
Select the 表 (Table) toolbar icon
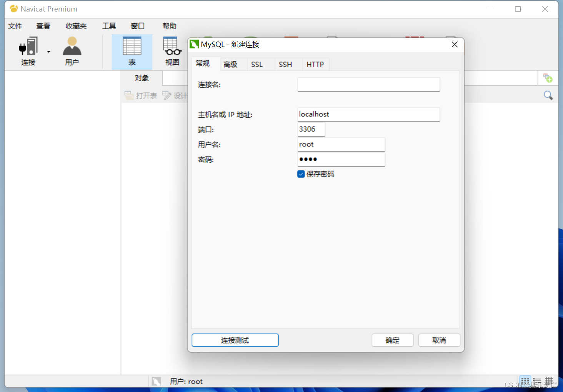click(132, 52)
